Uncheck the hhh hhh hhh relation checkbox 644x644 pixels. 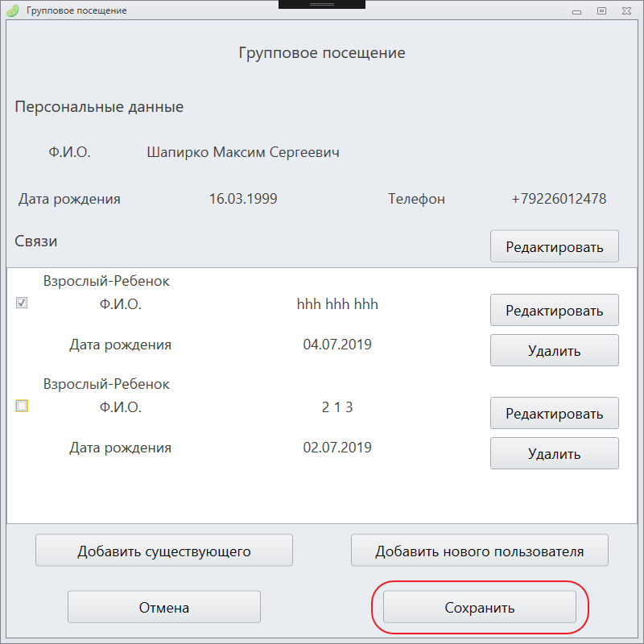(22, 303)
